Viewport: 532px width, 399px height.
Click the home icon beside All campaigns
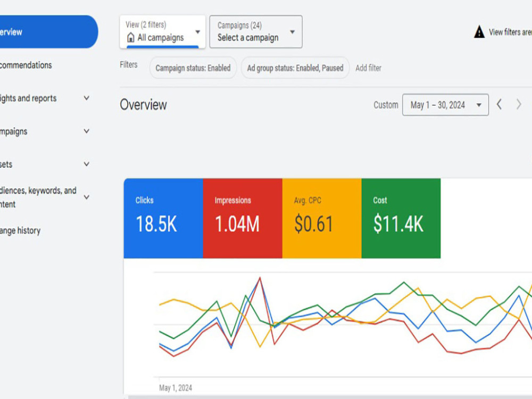[x=131, y=37]
